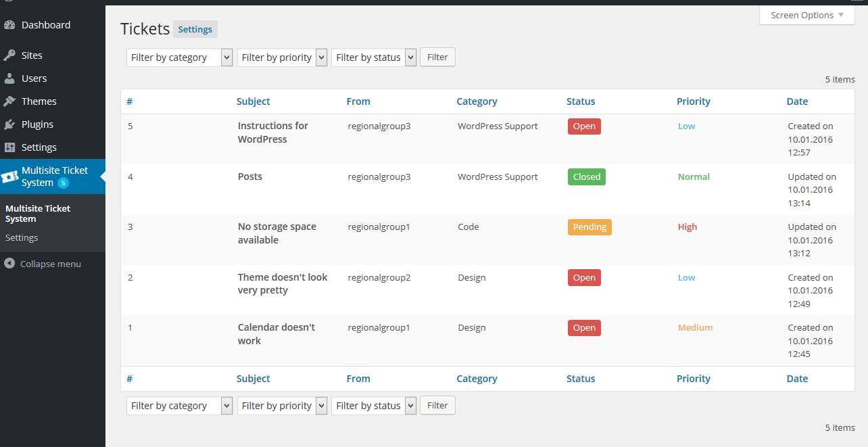Click the Medium priority label
Viewport: 868px width, 447px height.
(696, 327)
